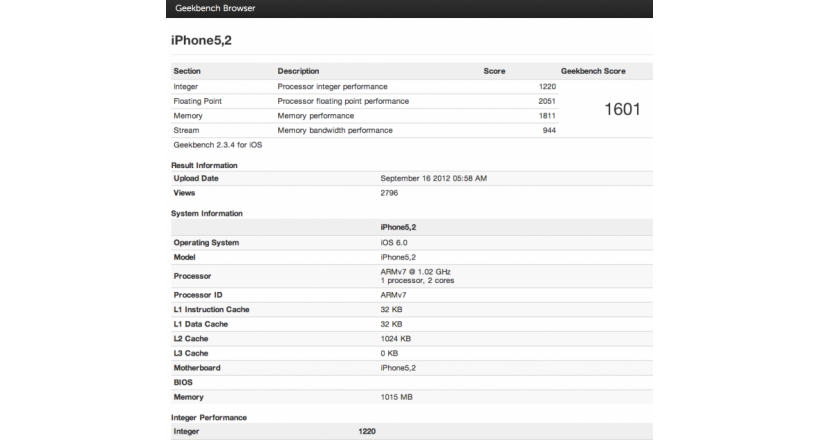
Task: Select the 1024 KB L2 Cache value
Action: tap(396, 339)
